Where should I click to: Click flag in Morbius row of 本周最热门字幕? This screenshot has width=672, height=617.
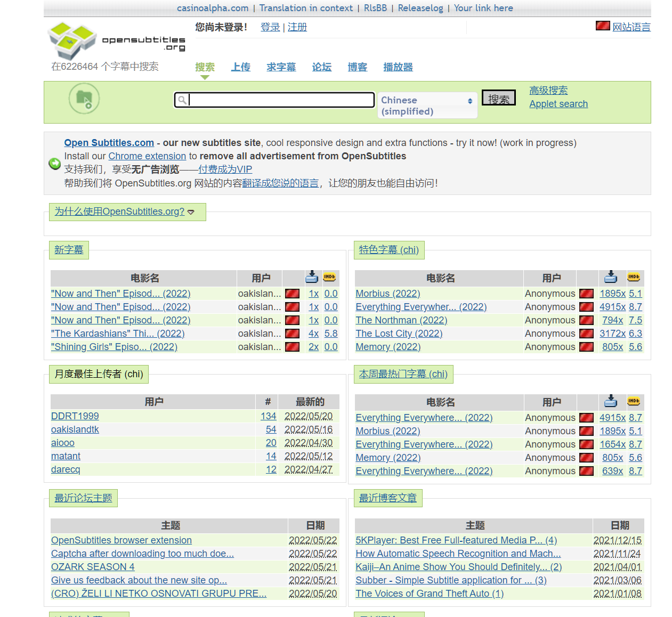pyautogui.click(x=586, y=431)
